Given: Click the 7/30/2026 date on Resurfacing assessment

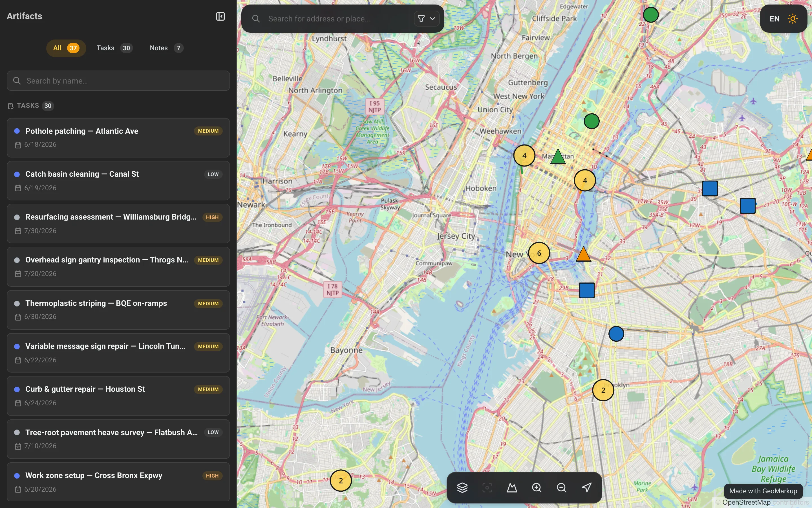Looking at the screenshot, I should coord(40,231).
